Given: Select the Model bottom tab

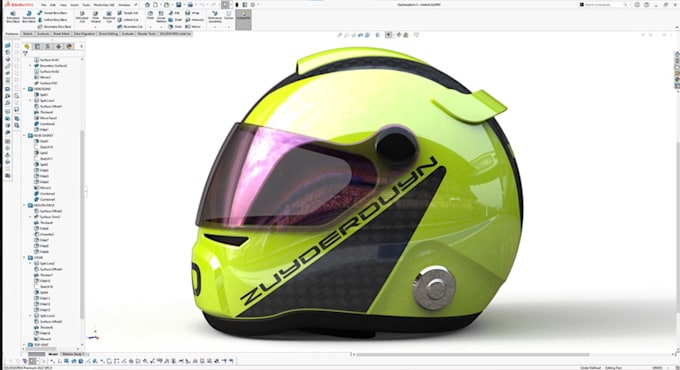Looking at the screenshot, I should [53, 354].
